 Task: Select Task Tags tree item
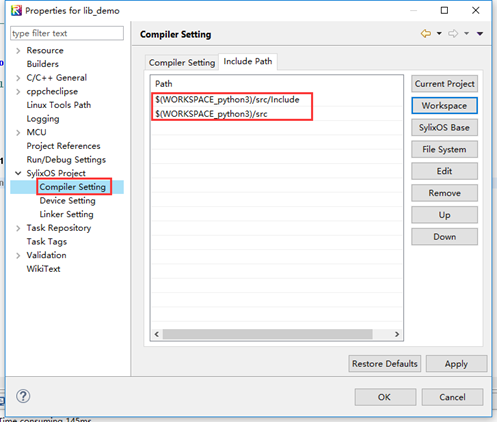pyautogui.click(x=47, y=242)
